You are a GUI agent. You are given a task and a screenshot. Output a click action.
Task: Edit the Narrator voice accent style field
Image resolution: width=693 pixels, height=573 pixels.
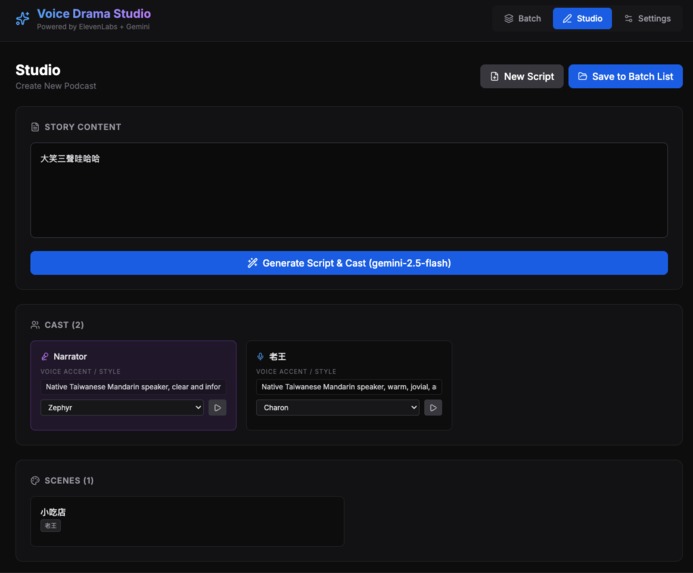[133, 387]
